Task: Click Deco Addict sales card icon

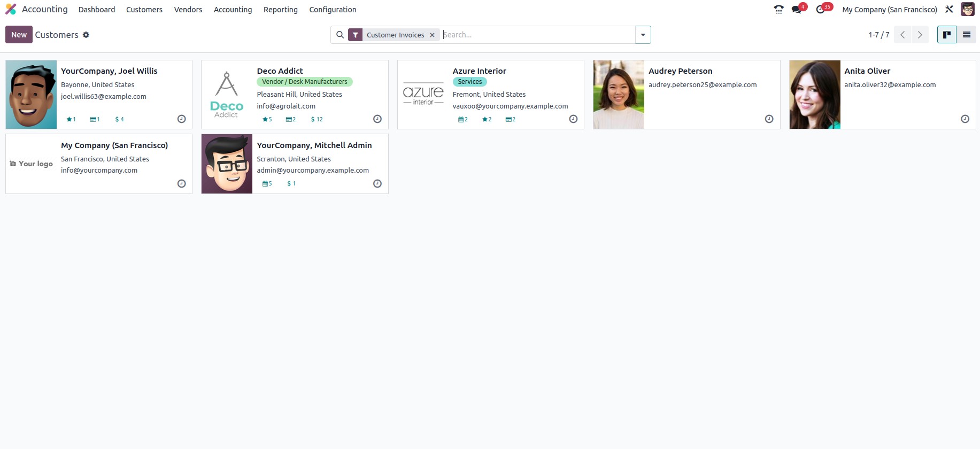Action: coord(289,119)
